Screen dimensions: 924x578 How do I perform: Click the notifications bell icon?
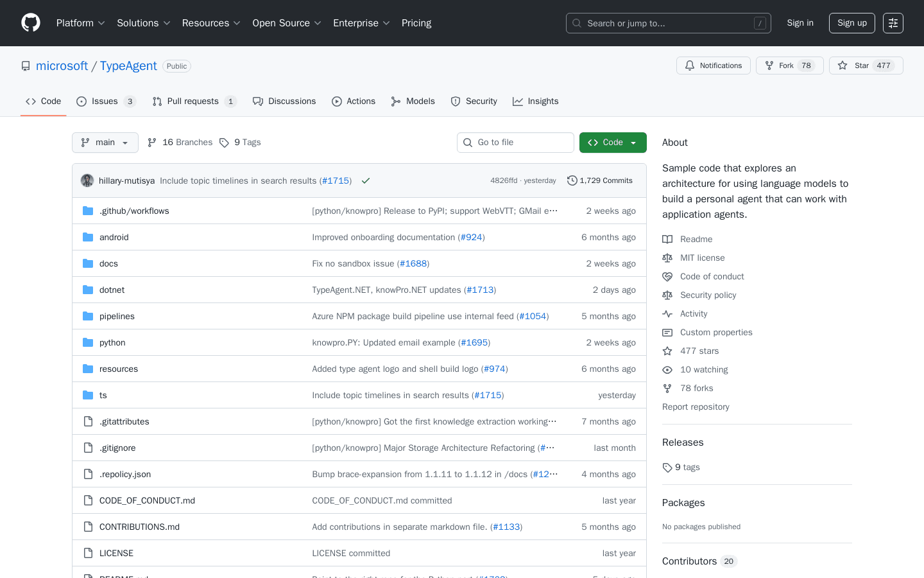689,65
